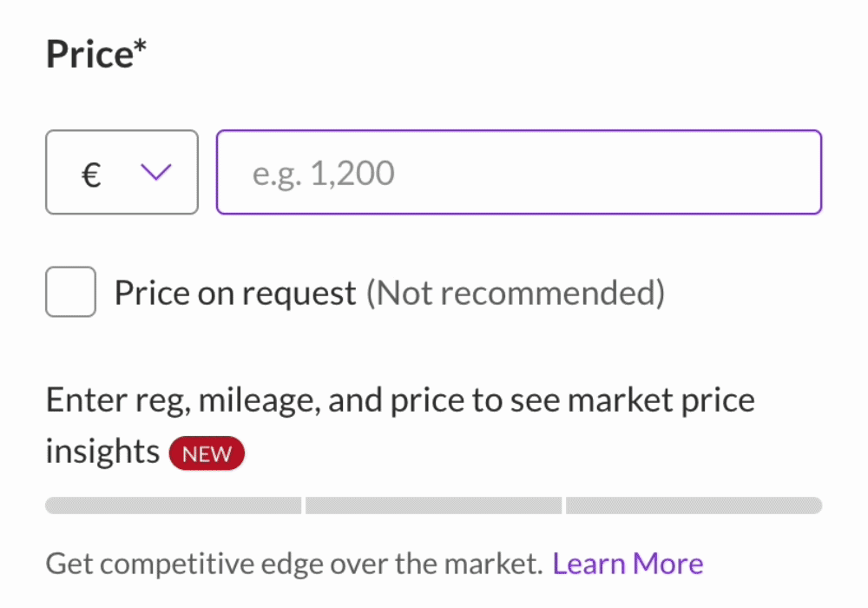Select the last progress indicator segment

693,505
